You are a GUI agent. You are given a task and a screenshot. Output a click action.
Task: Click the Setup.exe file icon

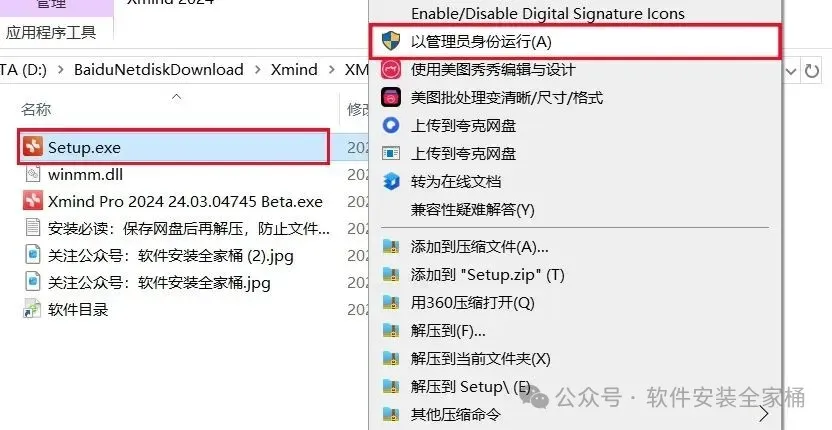33,147
